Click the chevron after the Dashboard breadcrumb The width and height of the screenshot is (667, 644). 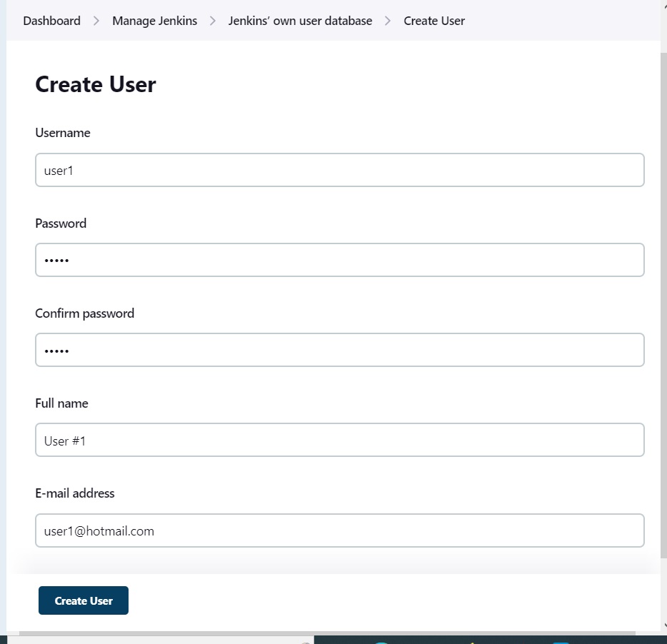[x=96, y=21]
